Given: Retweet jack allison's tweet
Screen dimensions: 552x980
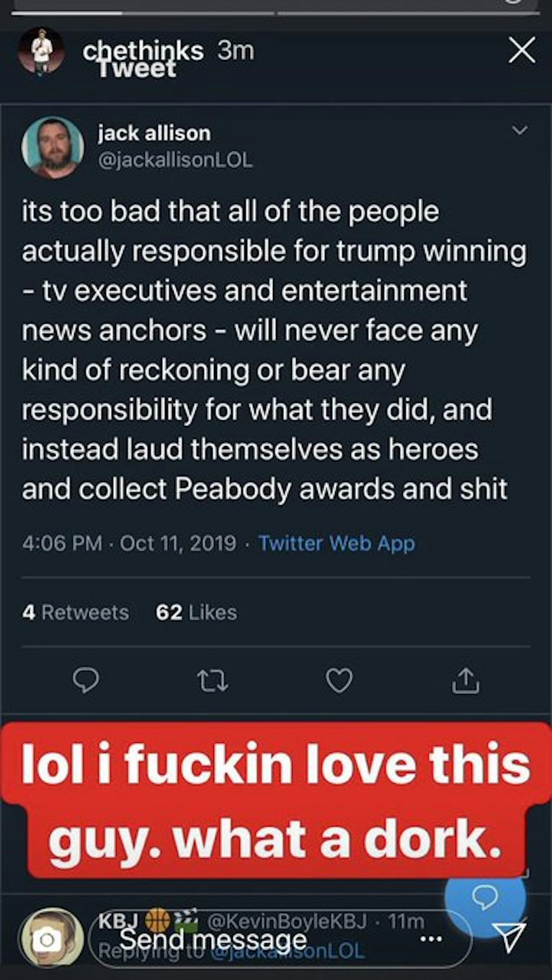Looking at the screenshot, I should point(212,682).
